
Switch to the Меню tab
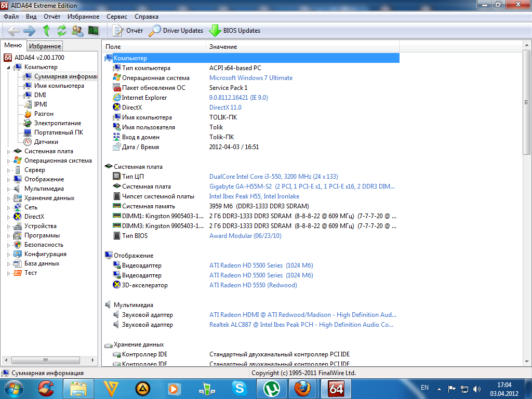13,46
